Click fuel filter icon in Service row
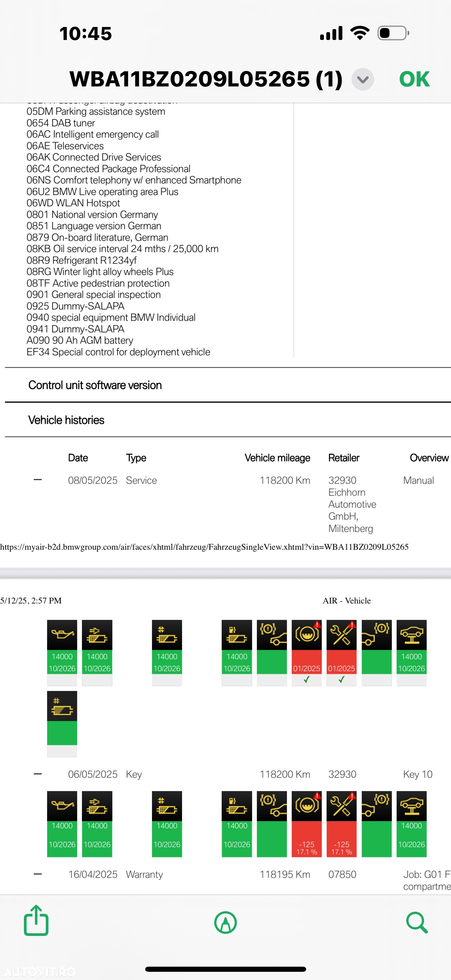The image size is (451, 980). tap(237, 652)
